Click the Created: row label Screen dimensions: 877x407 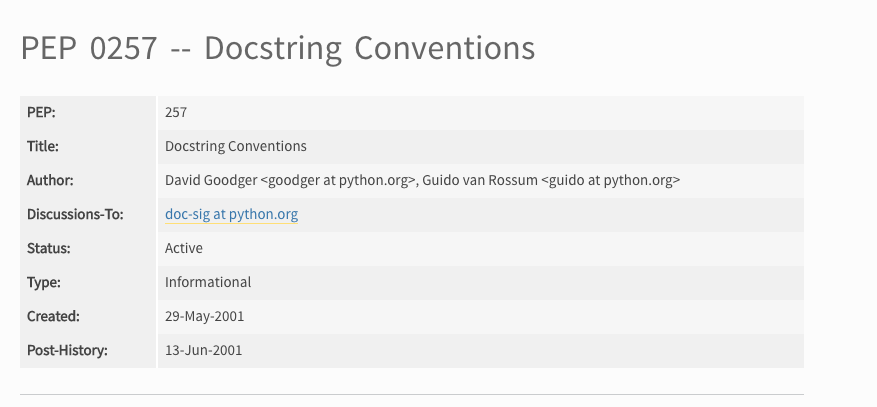pos(53,316)
